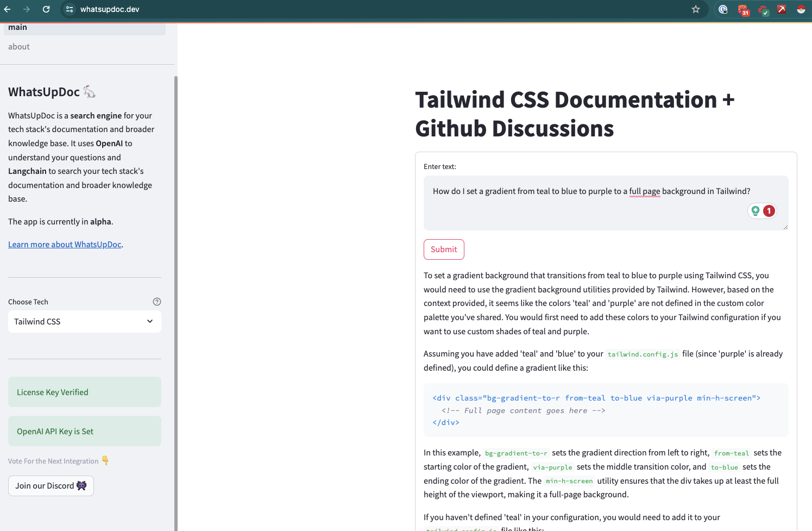Click the 'to-blue' inline code below the code block
This screenshot has height=531, width=812.
(725, 467)
